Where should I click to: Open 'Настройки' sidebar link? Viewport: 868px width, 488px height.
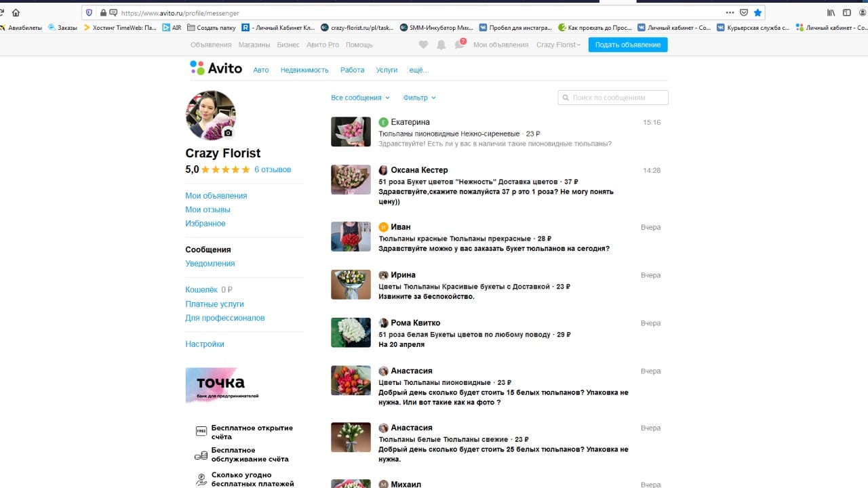[205, 344]
